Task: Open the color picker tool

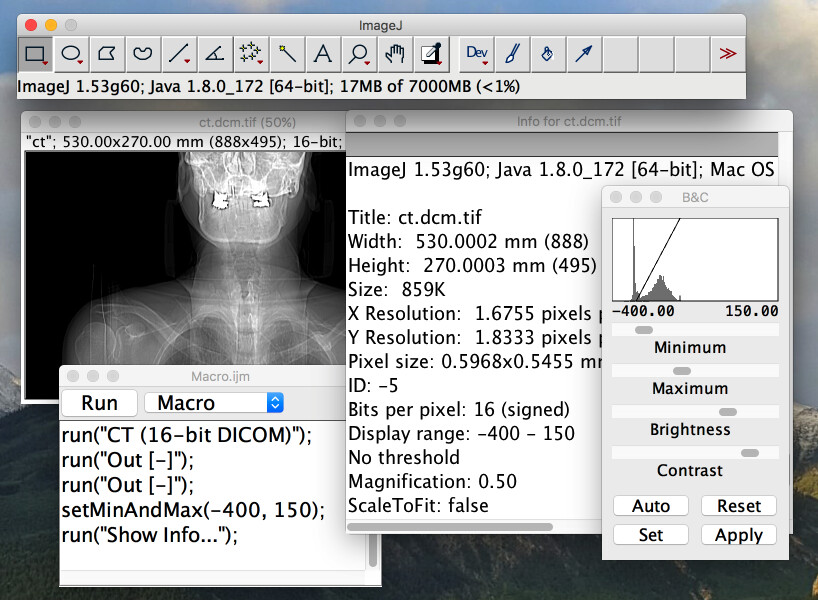Action: 431,54
